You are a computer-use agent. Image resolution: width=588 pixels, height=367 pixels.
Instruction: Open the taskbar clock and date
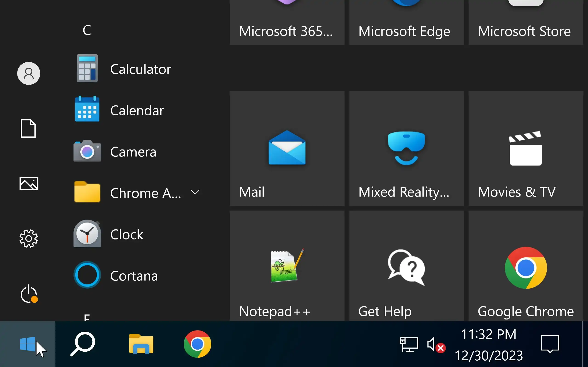coord(489,345)
